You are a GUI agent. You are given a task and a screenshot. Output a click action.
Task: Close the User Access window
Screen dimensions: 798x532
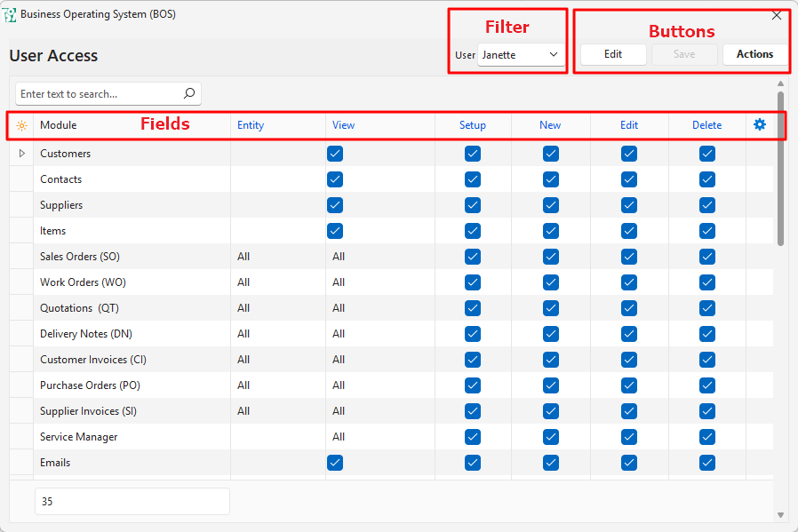[777, 15]
